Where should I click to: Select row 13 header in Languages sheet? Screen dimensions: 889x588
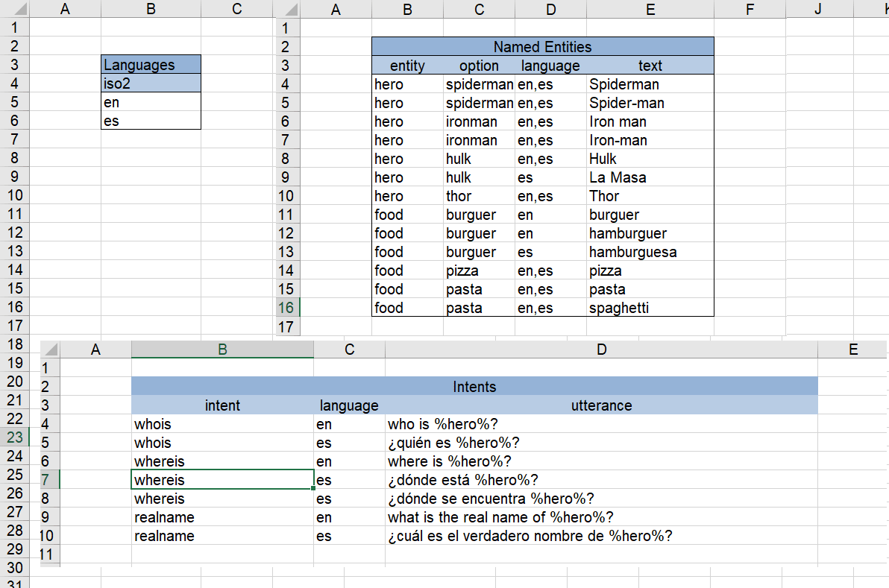tap(15, 251)
